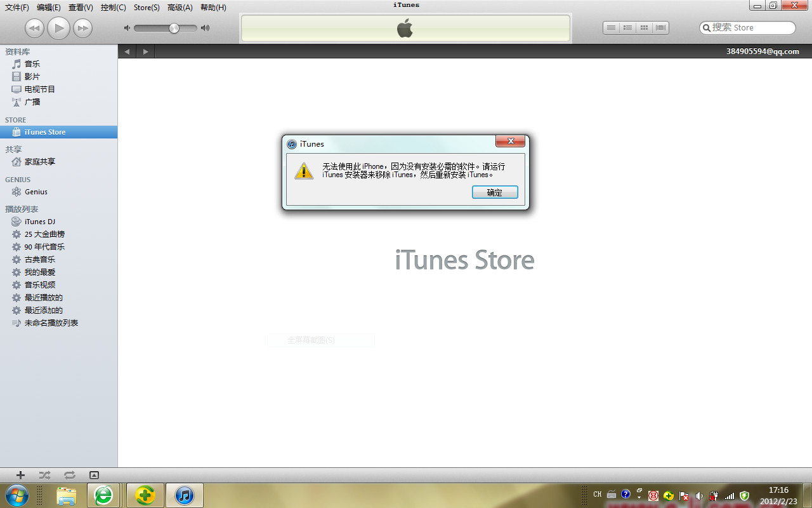
Task: Open the language bar options arrow
Action: pyautogui.click(x=639, y=498)
